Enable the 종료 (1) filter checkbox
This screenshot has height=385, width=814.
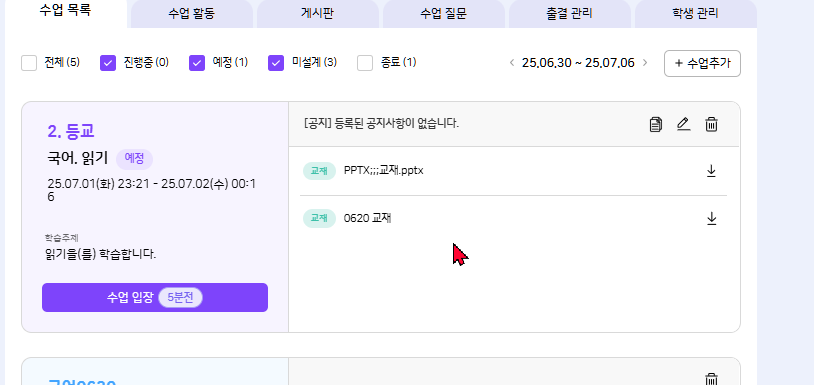(x=365, y=63)
